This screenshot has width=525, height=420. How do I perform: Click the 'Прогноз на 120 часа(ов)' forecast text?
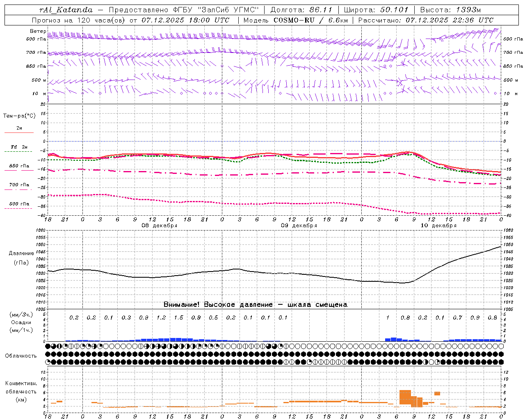click(x=79, y=20)
